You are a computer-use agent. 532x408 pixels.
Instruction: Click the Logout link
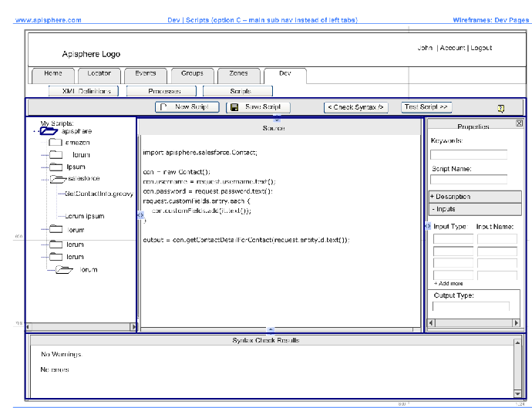(481, 48)
